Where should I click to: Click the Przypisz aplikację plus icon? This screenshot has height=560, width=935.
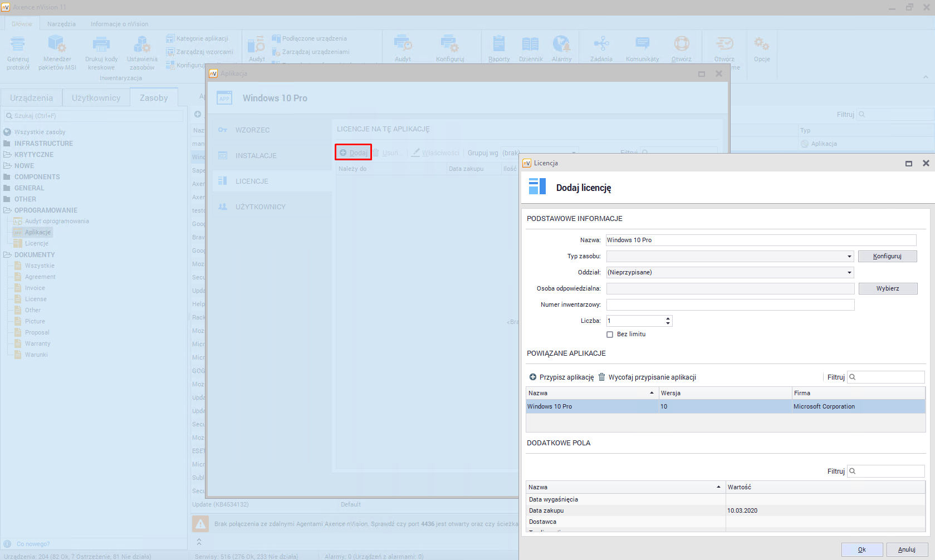(x=532, y=377)
